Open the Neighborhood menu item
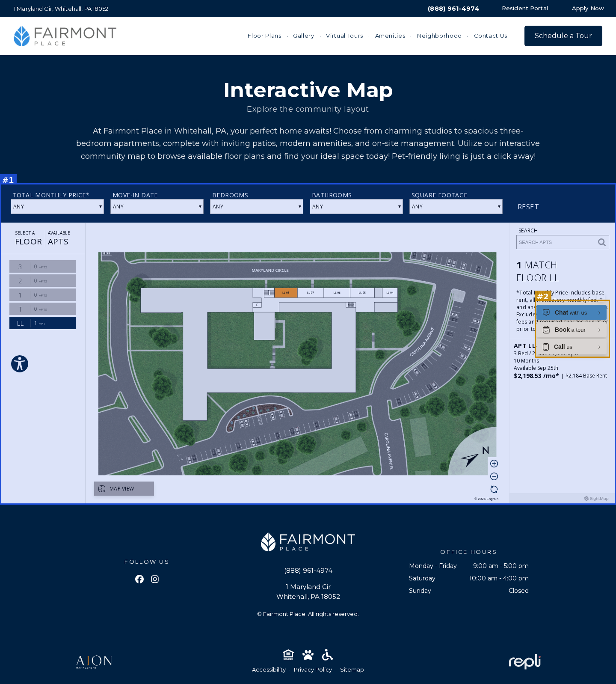616x684 pixels. 439,36
